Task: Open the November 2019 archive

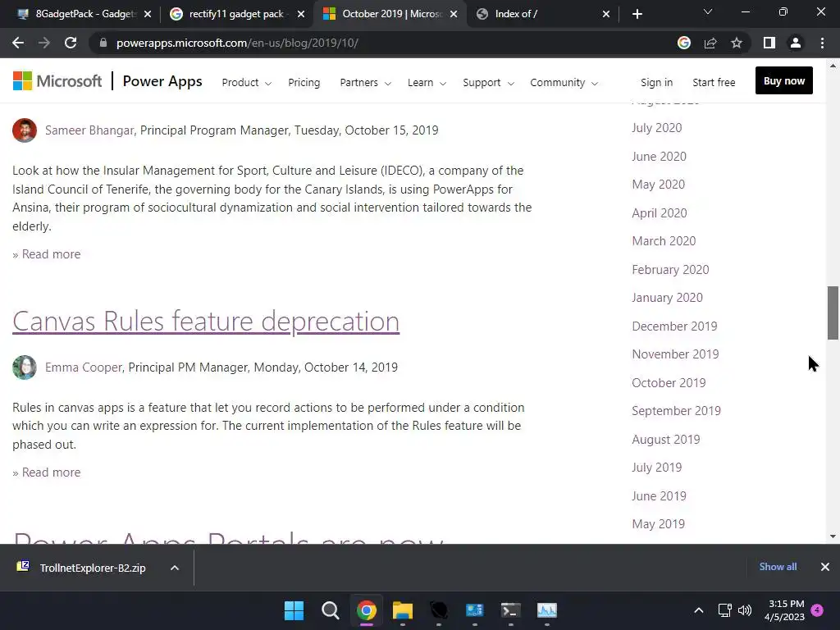Action: (x=675, y=354)
